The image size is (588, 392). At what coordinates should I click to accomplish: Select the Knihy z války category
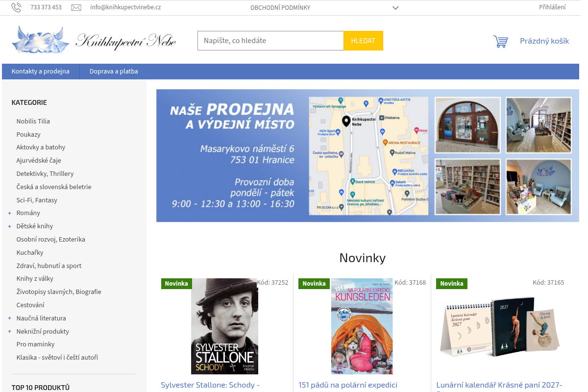[x=35, y=279]
